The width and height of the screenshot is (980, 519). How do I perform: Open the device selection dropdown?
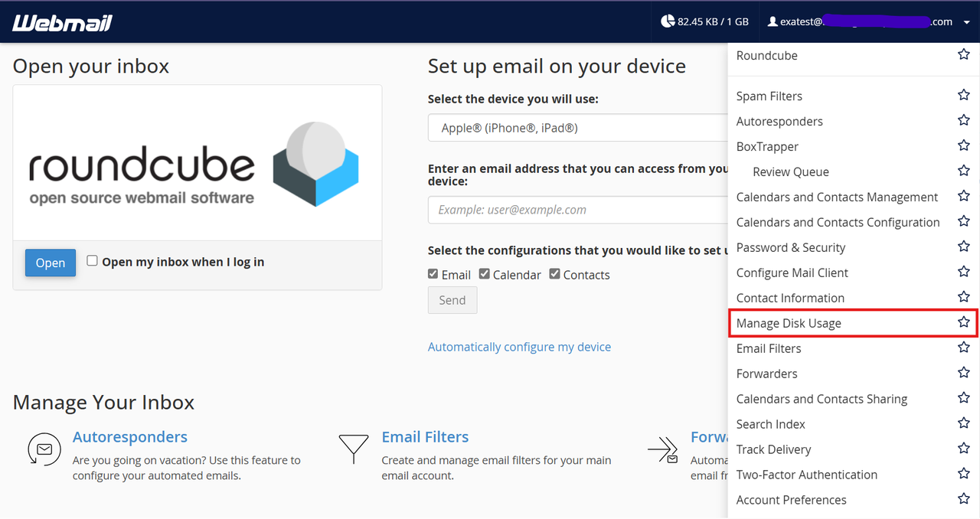pos(577,128)
